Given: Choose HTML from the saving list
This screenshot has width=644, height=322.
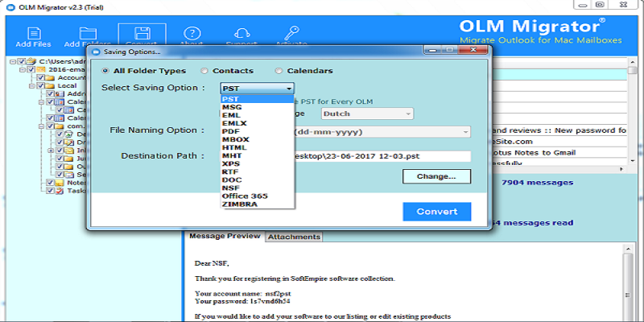Looking at the screenshot, I should (257, 147).
